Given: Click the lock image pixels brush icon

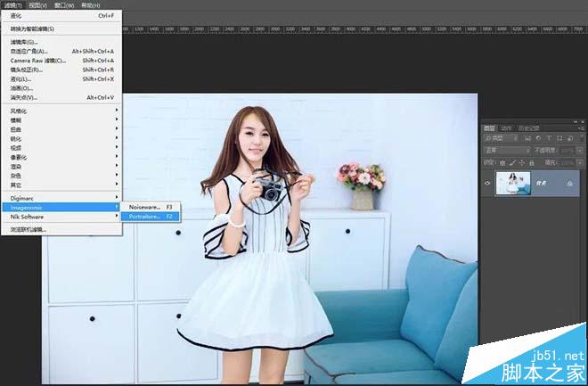Looking at the screenshot, I should [x=512, y=162].
